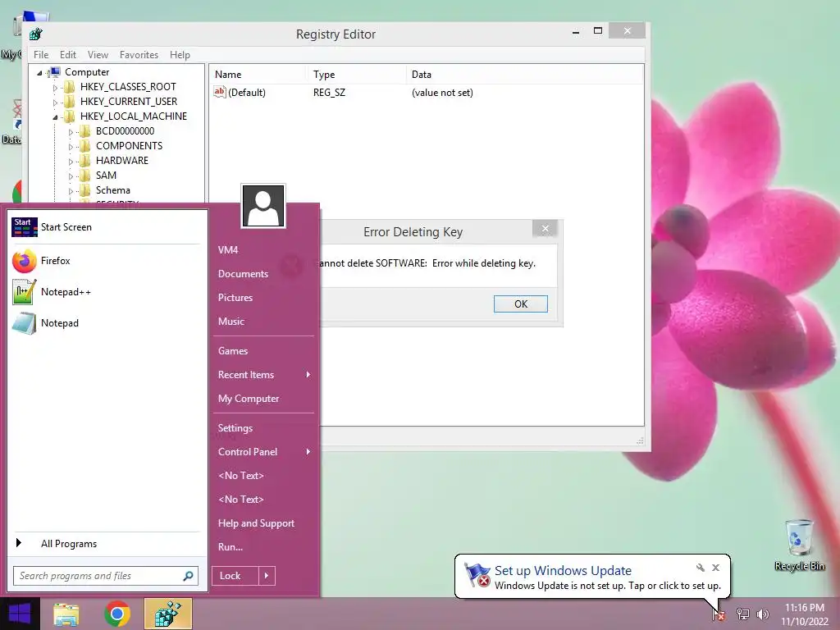Click OK in Error Deleting Key dialog
This screenshot has width=840, height=630.
click(521, 304)
